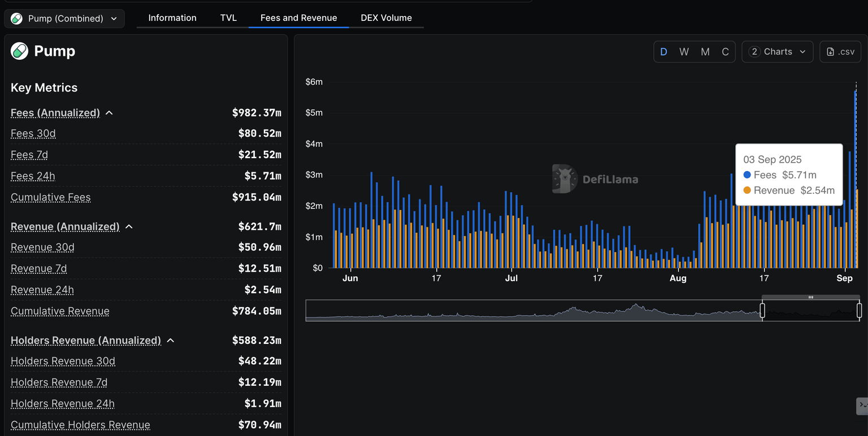Viewport: 868px width, 436px height.
Task: Click the Cumulative Fees metric label
Action: point(51,198)
